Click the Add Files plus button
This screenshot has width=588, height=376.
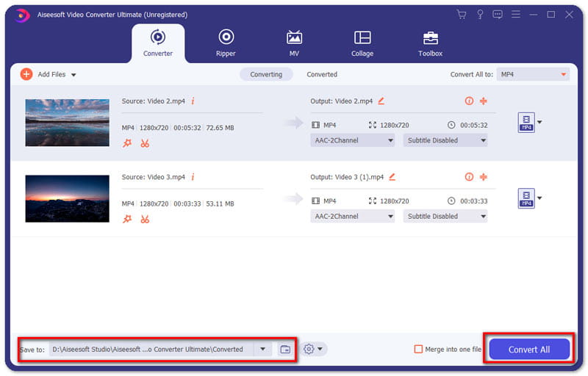[x=26, y=74]
